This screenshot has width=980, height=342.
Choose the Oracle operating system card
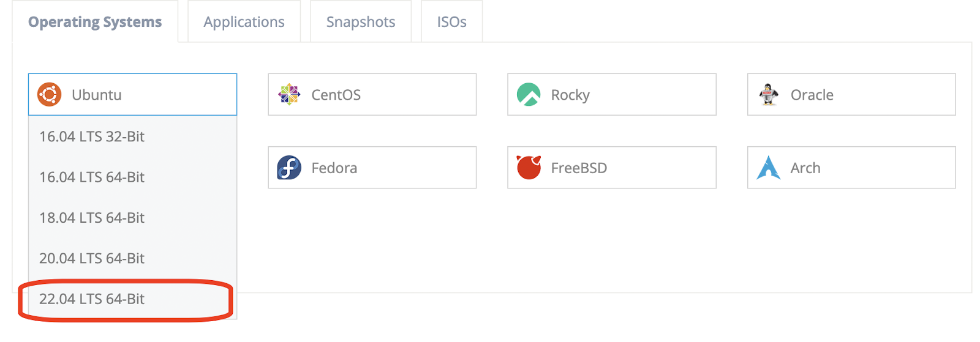(851, 95)
